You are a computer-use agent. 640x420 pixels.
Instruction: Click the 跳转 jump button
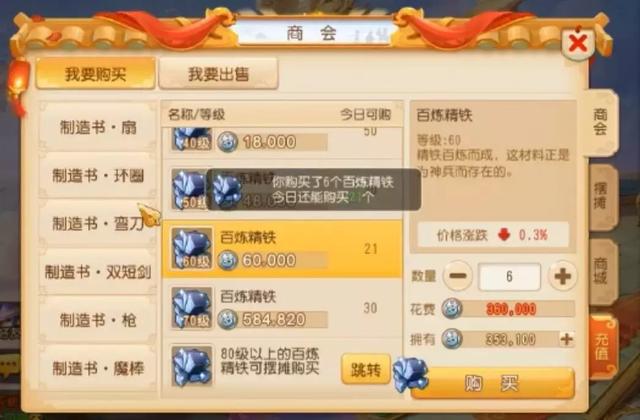pos(366,369)
